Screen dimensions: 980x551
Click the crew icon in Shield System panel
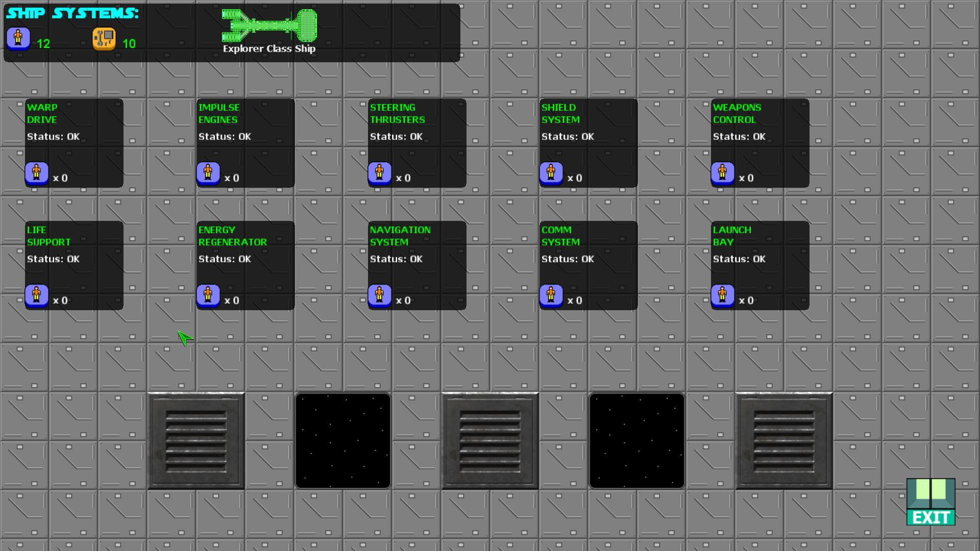point(551,173)
